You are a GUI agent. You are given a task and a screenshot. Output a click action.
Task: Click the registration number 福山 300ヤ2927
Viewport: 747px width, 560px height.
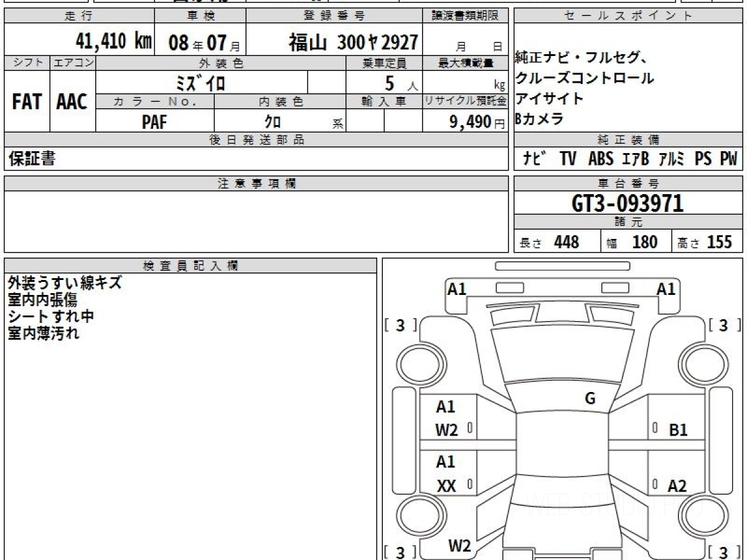(x=352, y=42)
